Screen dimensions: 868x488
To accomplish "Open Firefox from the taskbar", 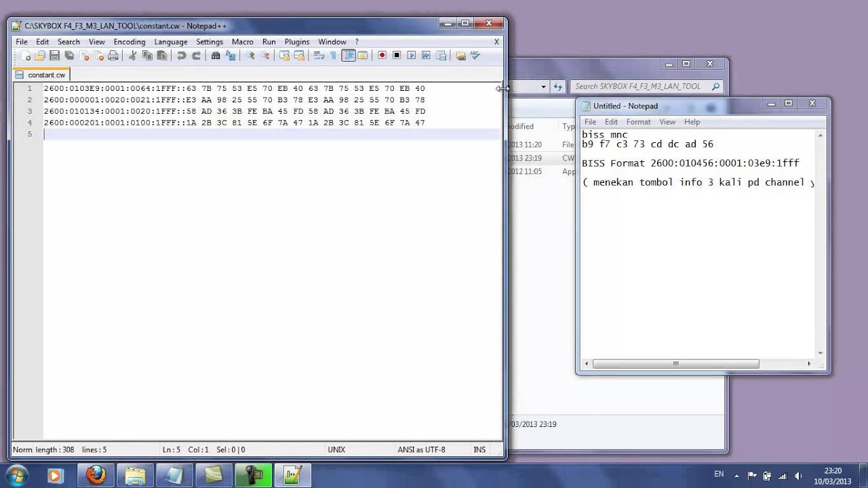I will [96, 475].
